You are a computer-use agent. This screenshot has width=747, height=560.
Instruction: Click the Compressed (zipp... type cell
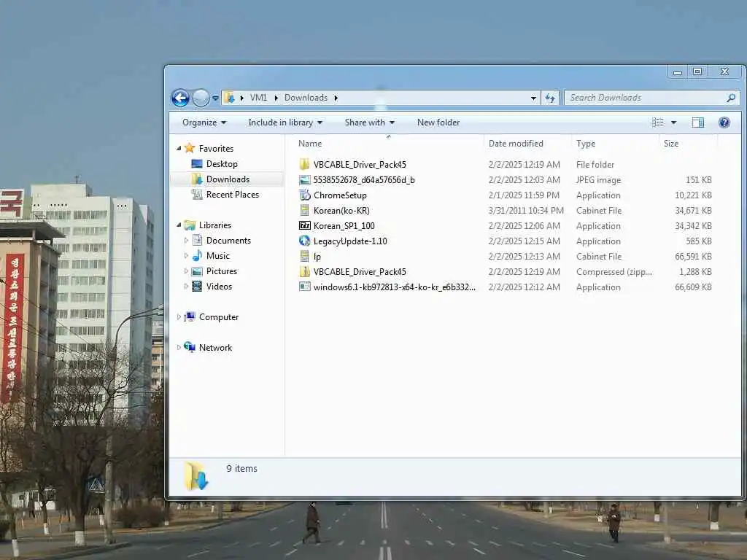614,272
